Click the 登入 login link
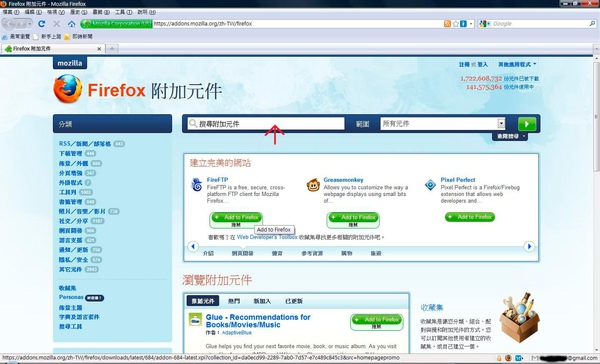This screenshot has height=364, width=600. [x=483, y=65]
